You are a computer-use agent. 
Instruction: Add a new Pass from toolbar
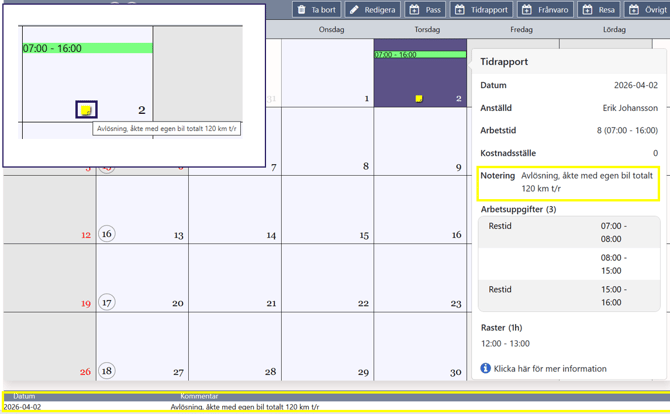426,10
